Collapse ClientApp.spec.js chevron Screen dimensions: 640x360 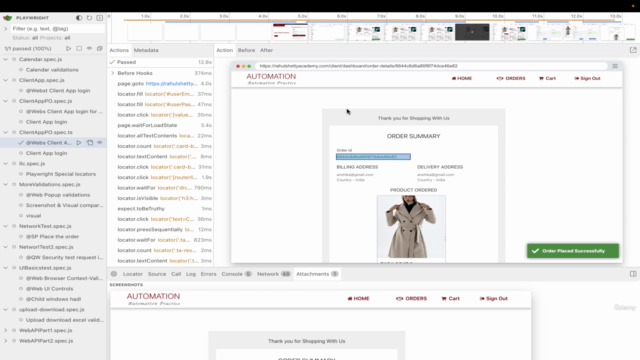[6, 80]
